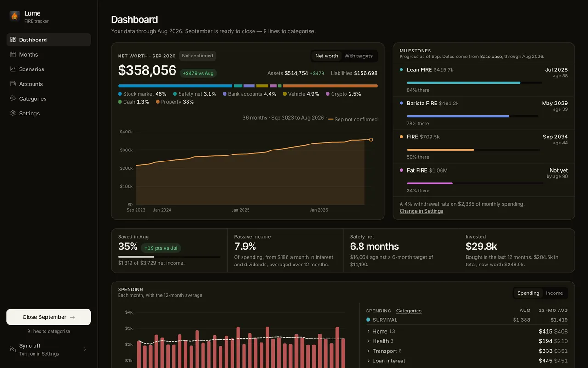The height and width of the screenshot is (368, 588).
Task: Click the Settings gear icon
Action: coord(13,113)
